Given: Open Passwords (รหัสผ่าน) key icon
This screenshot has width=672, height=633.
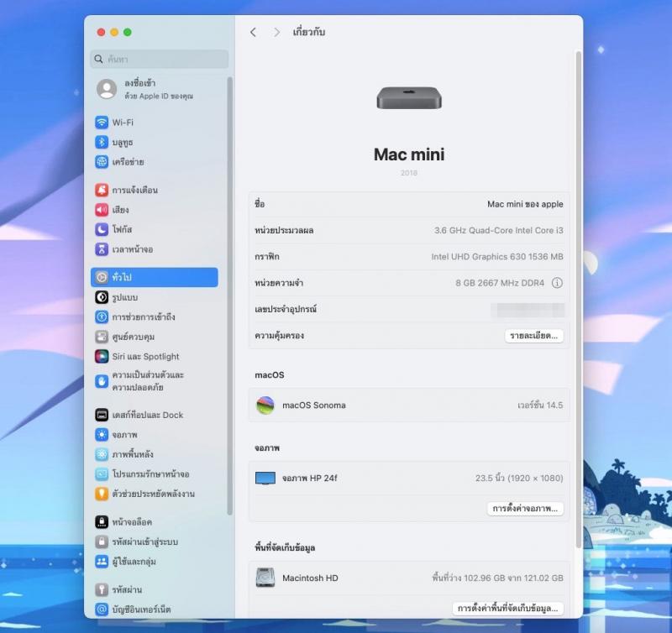Looking at the screenshot, I should [102, 589].
